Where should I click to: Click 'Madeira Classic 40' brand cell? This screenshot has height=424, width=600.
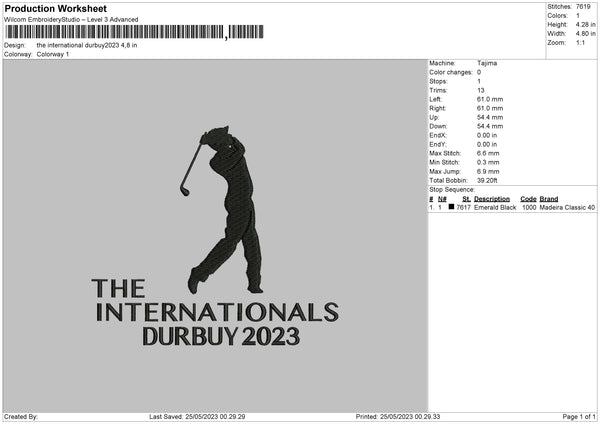tap(567, 207)
